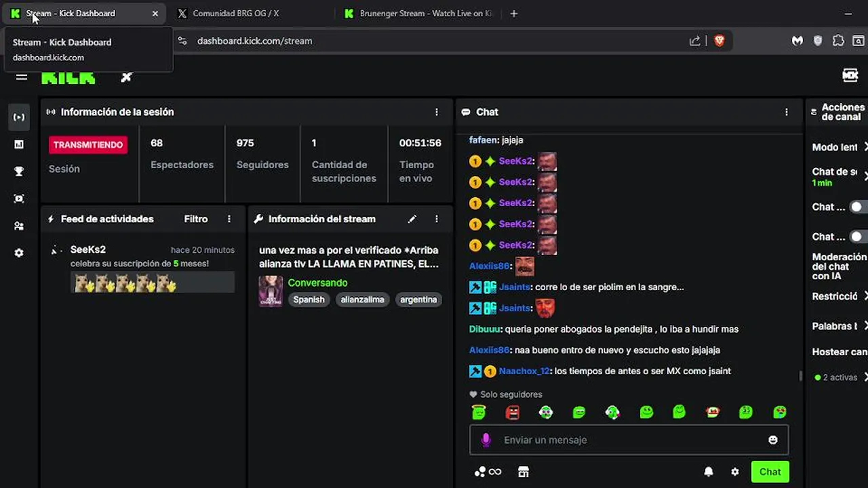Click fafaen username in chat
The image size is (868, 488).
(x=484, y=140)
